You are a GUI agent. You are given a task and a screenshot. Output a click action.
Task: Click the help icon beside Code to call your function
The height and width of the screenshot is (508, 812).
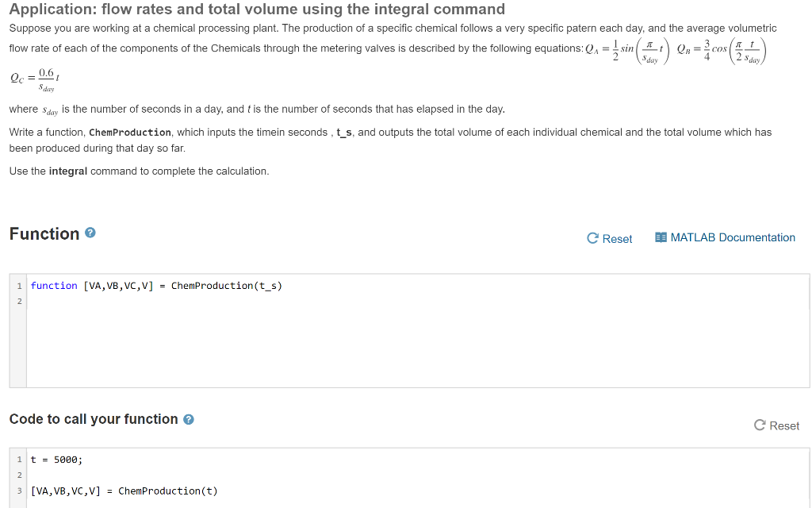click(188, 419)
